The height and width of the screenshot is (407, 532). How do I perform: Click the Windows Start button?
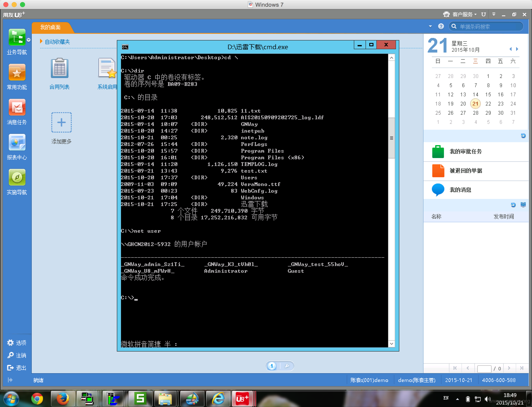click(x=11, y=398)
